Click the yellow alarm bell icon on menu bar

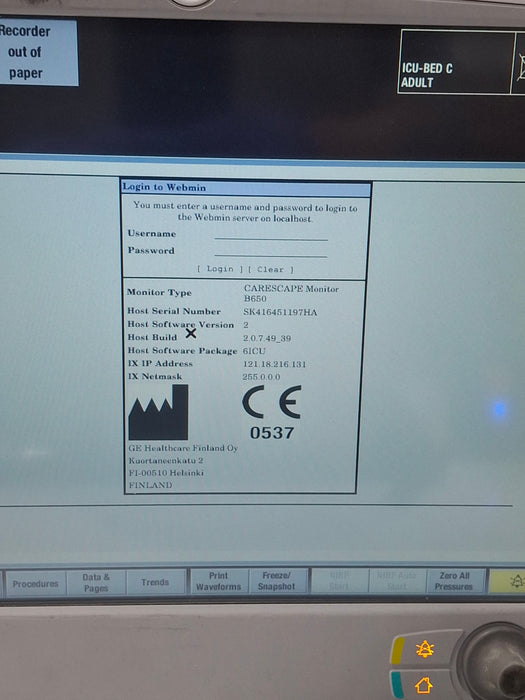click(508, 581)
